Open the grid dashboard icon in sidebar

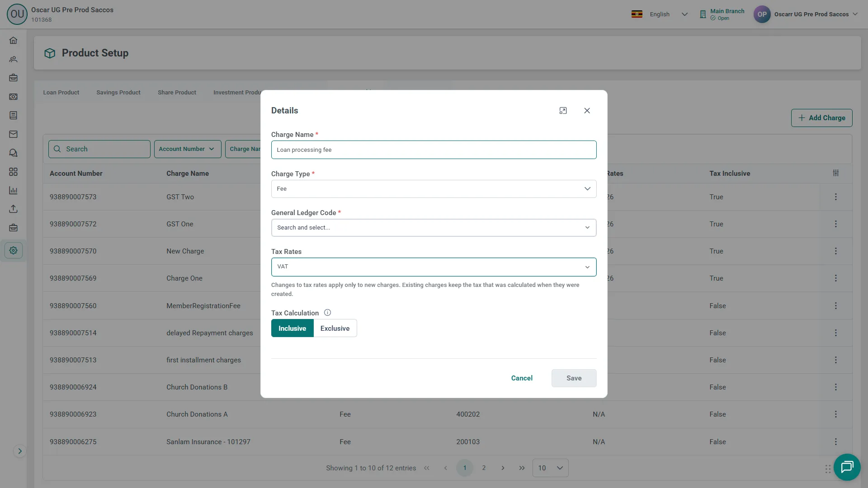click(13, 172)
